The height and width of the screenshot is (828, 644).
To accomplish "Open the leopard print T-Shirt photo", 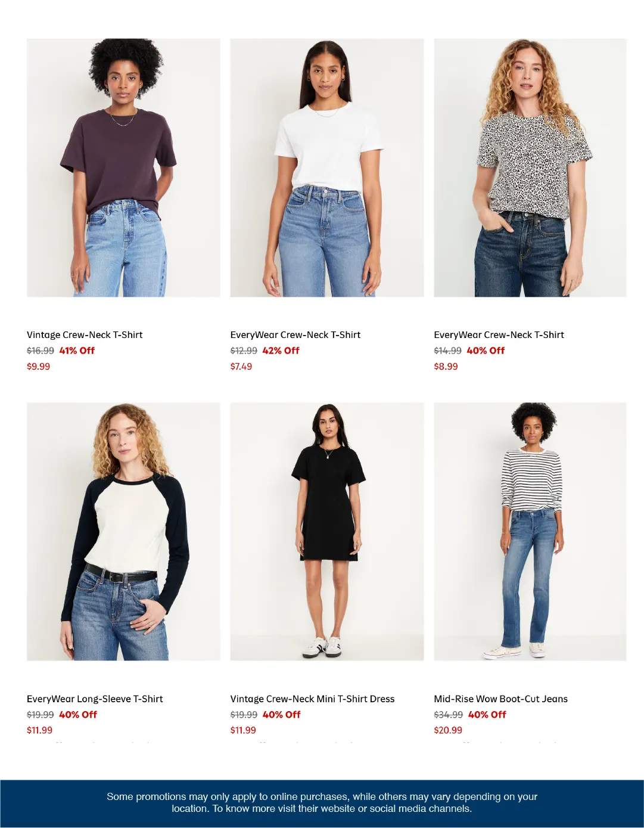I will (530, 168).
